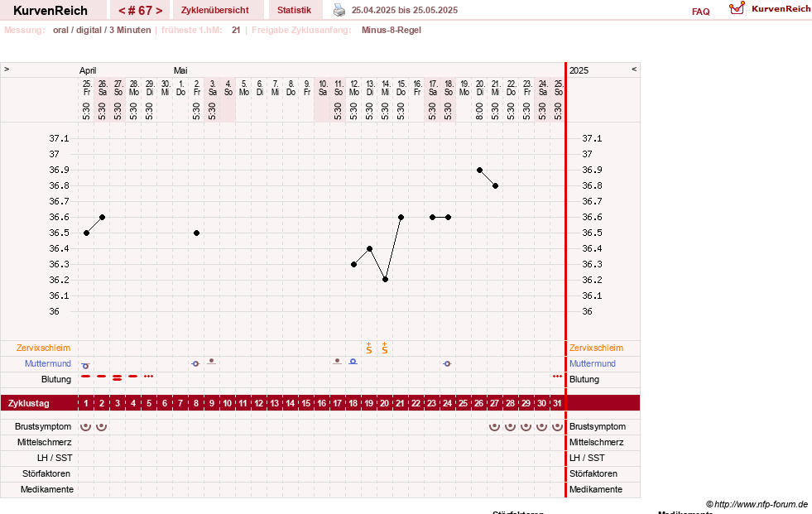Screen dimensions: 812x514
Task: Click breast symptom icon on cycle day 2
Action: point(102,426)
